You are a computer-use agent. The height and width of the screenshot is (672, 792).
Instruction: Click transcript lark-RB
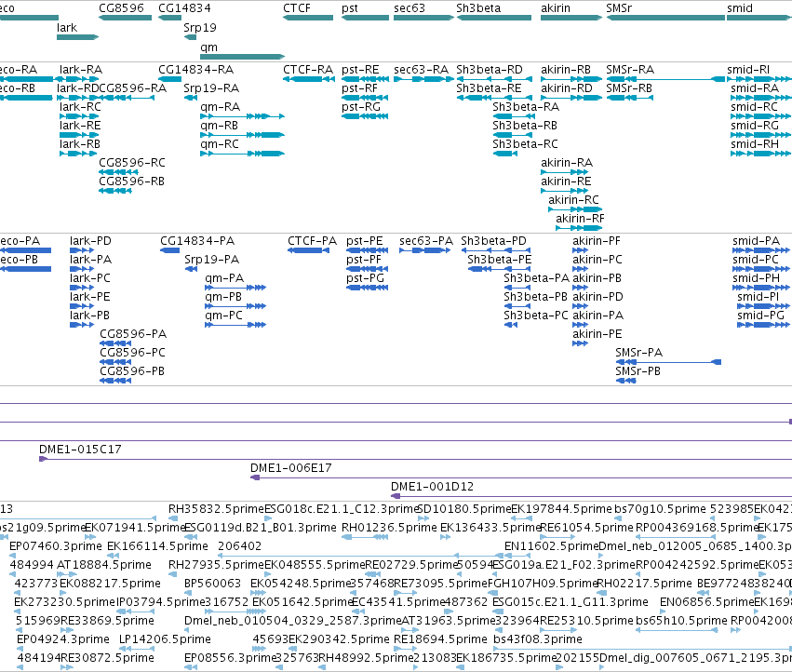coord(80,144)
